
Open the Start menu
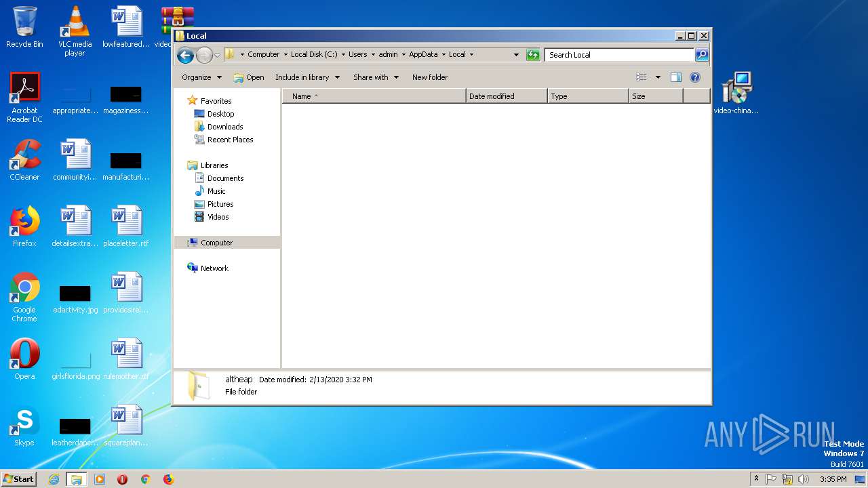[19, 479]
